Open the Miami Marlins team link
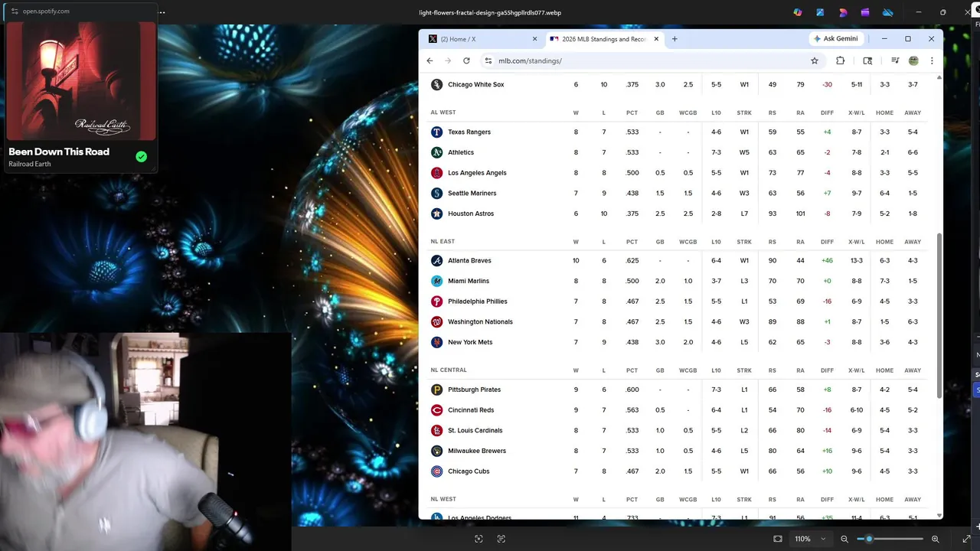 click(469, 281)
